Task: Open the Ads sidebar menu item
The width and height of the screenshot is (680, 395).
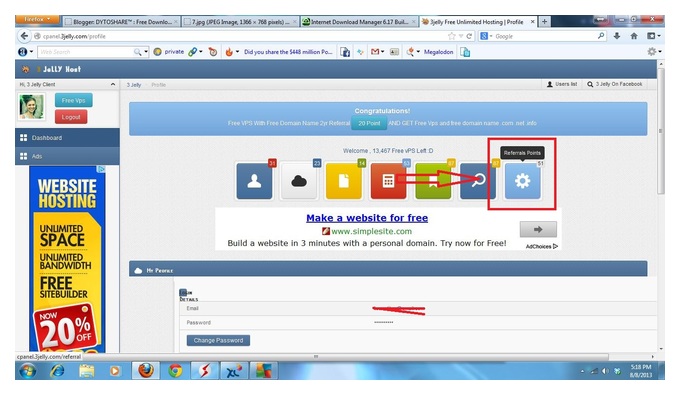Action: click(67, 156)
